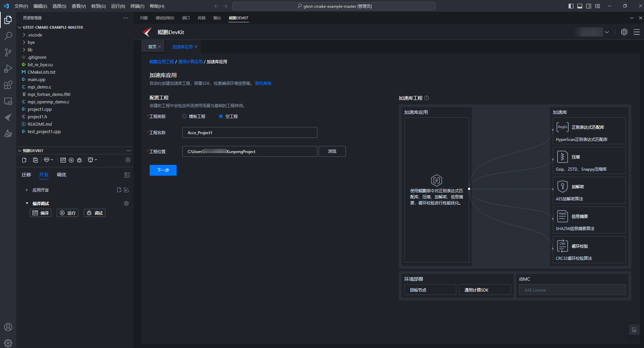Switch to 首页 tab
The width and height of the screenshot is (644, 348).
tap(152, 47)
